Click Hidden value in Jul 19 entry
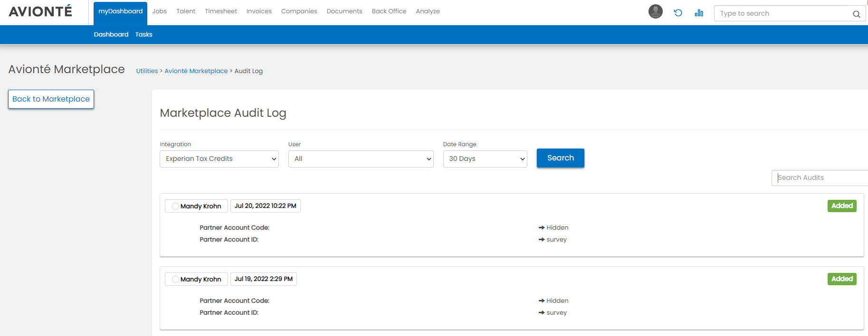Screen dimensions: 868x336 click(x=557, y=301)
